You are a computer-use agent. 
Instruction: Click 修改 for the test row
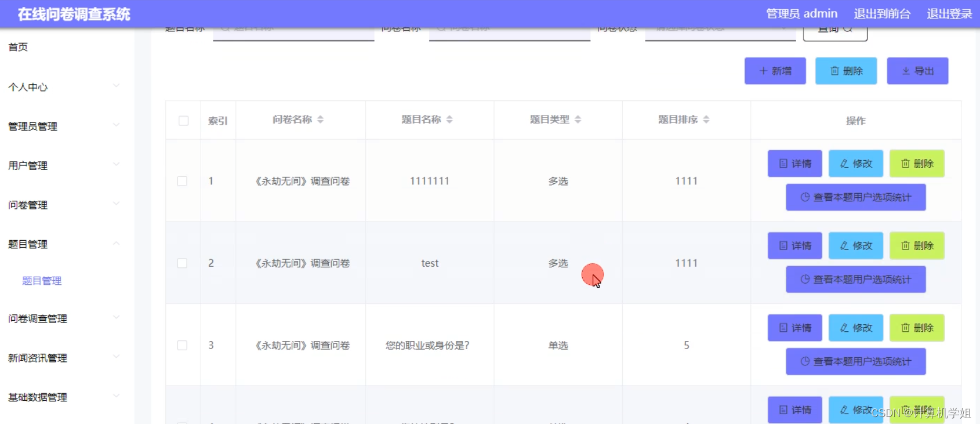(856, 246)
